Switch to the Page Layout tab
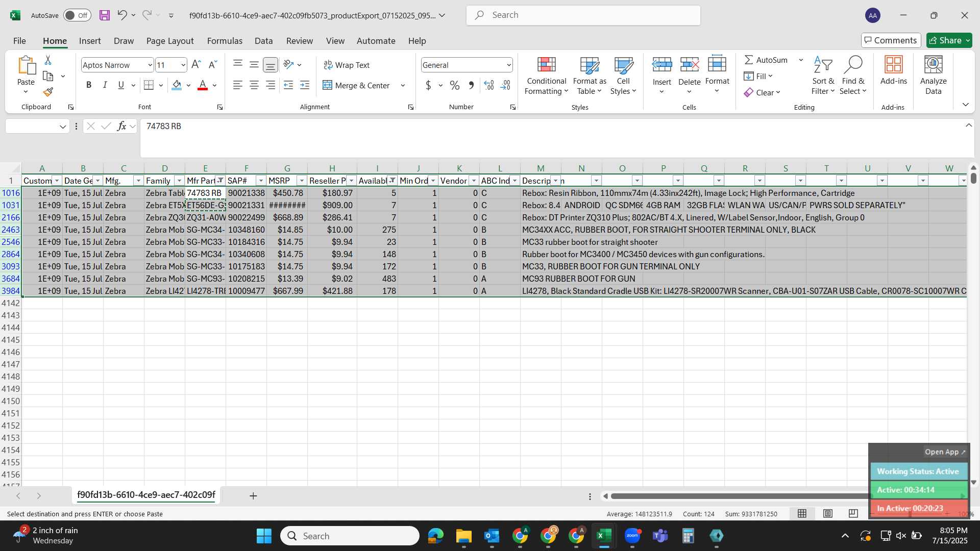Image resolution: width=980 pixels, height=551 pixels. (x=170, y=41)
